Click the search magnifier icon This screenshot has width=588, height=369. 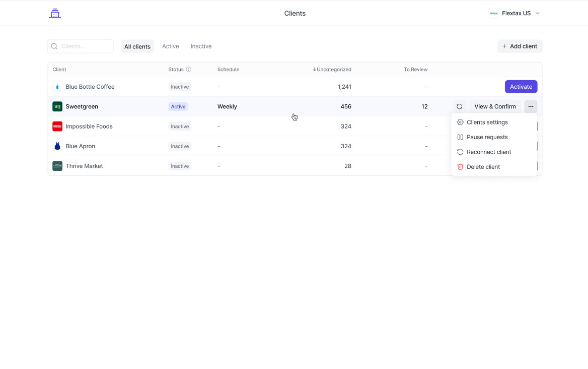pos(54,46)
